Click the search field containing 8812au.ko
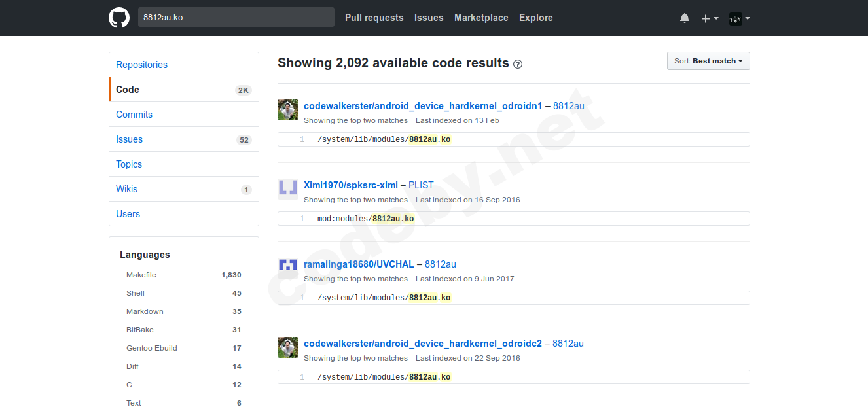This screenshot has height=407, width=868. 236,18
